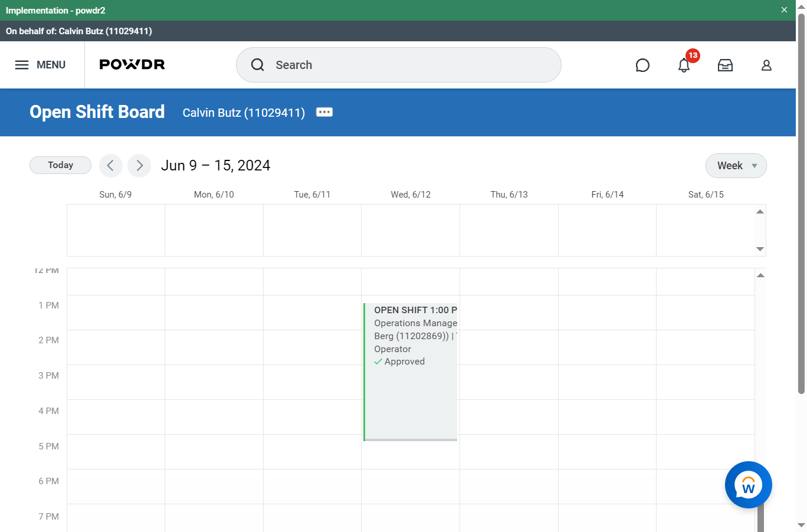
Task: Click up arrow of calendar grid scrollbar
Action: [x=761, y=275]
